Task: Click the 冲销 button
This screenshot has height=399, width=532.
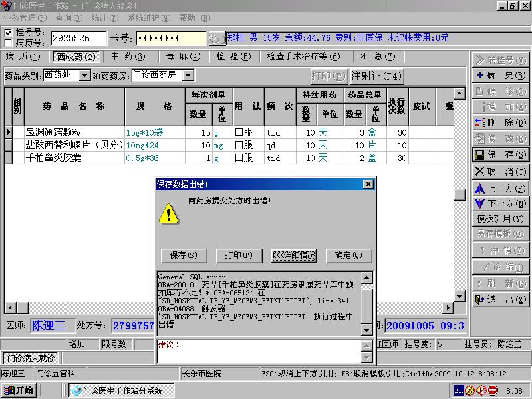Action: [x=501, y=251]
